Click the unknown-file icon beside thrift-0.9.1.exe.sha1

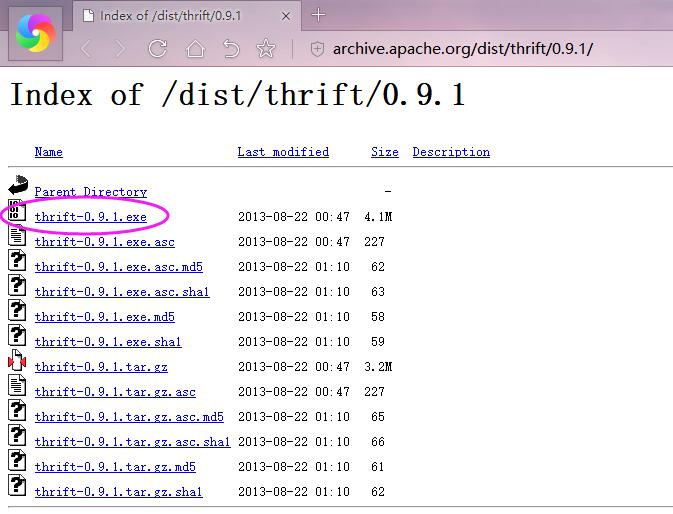[17, 336]
